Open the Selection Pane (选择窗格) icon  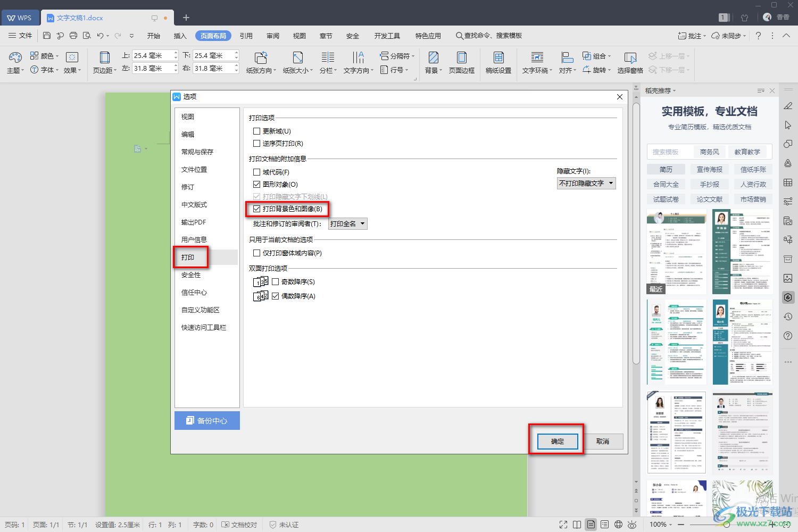point(630,57)
